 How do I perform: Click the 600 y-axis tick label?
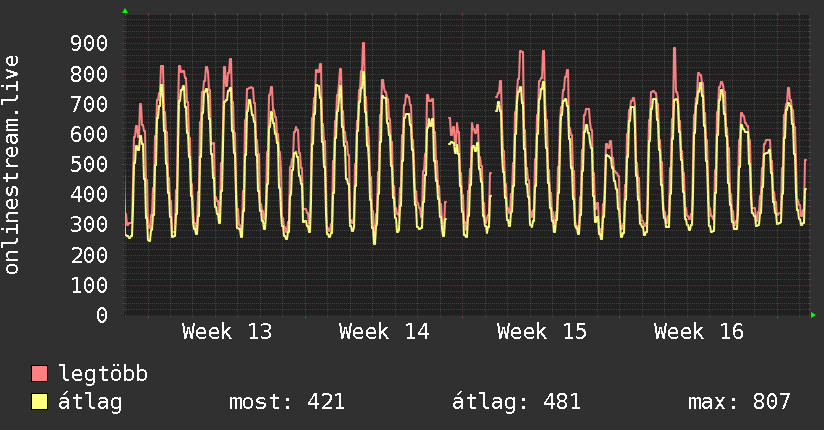tap(89, 134)
